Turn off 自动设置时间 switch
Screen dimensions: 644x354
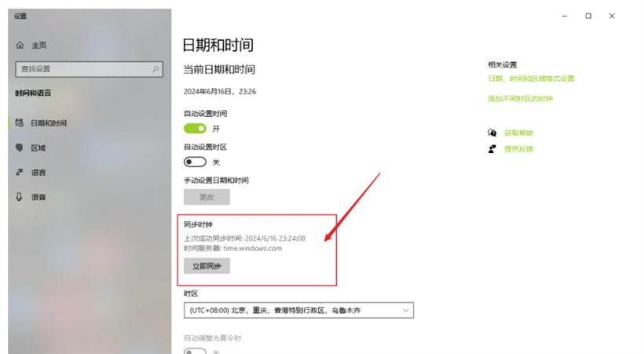tap(195, 129)
